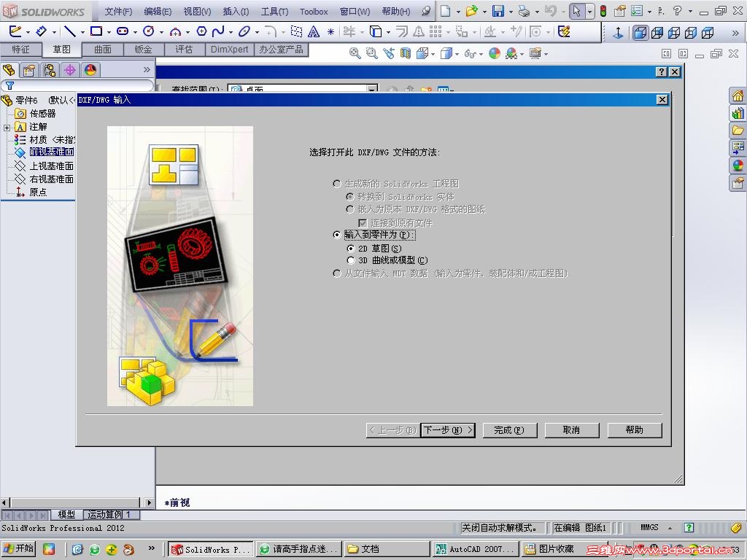Toggle the '连接到原有文件' checkbox
Viewport: 747px width, 560px height.
tap(363, 223)
